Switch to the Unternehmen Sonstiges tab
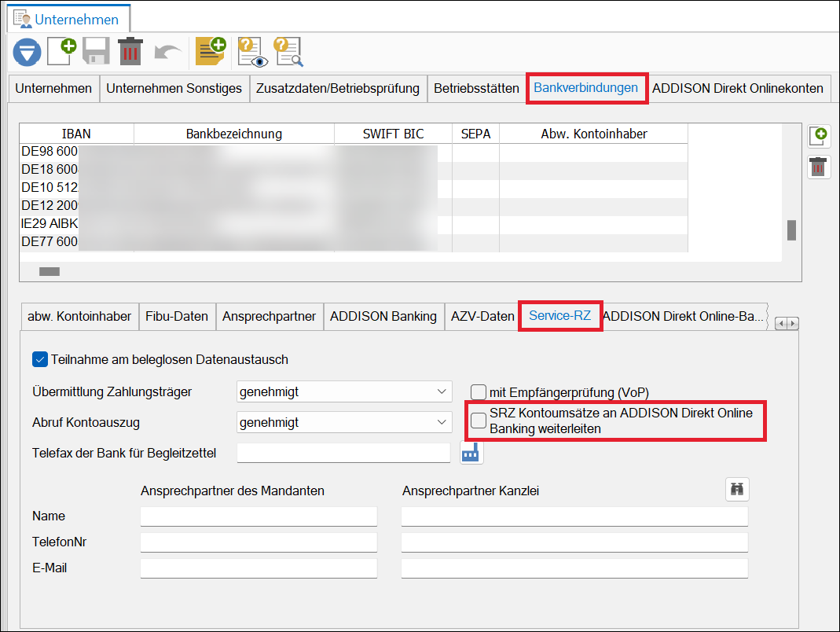 [x=174, y=89]
